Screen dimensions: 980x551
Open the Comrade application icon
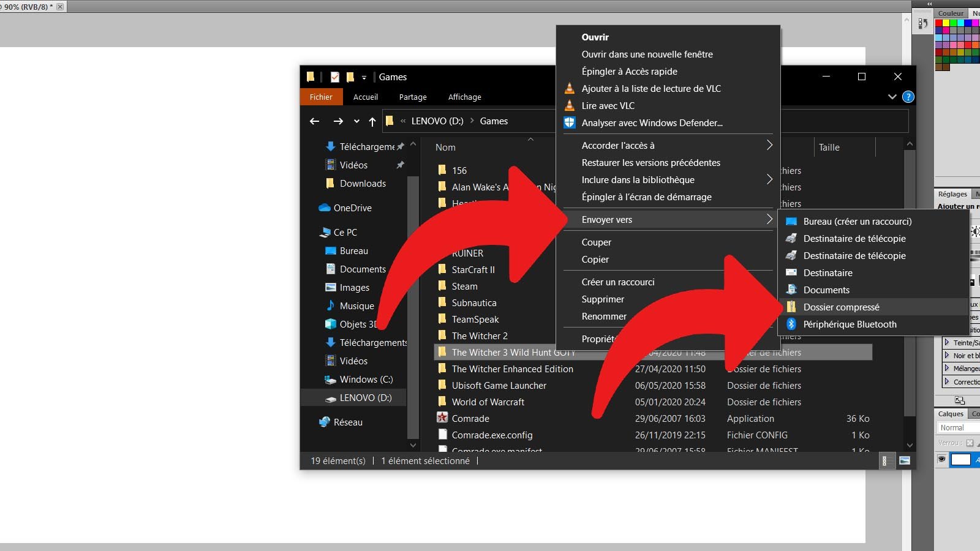(443, 418)
